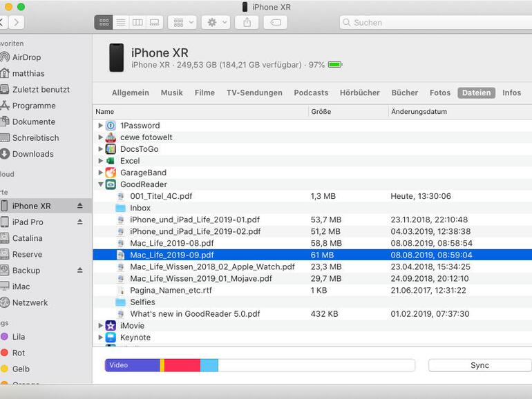Eject the iPad Pro device
Screen dimensions: 532x399
pyautogui.click(x=79, y=222)
